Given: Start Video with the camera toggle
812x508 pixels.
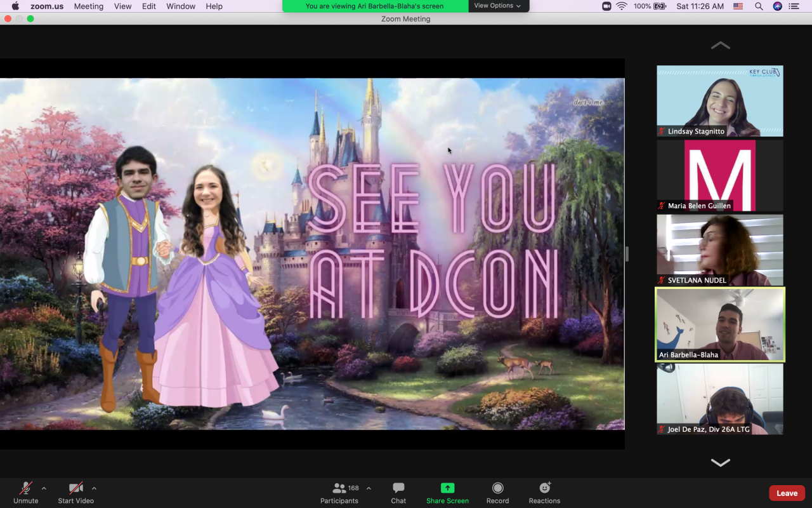Looking at the screenshot, I should coord(75,493).
